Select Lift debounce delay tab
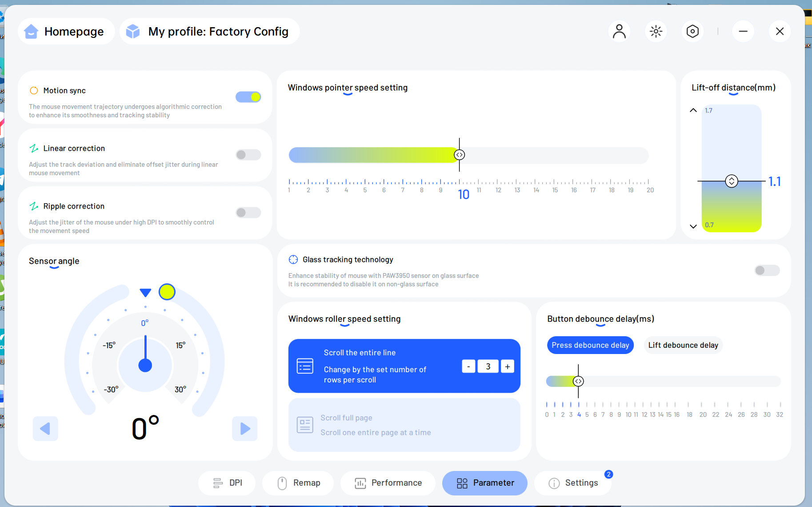Image resolution: width=812 pixels, height=507 pixels. click(x=683, y=345)
